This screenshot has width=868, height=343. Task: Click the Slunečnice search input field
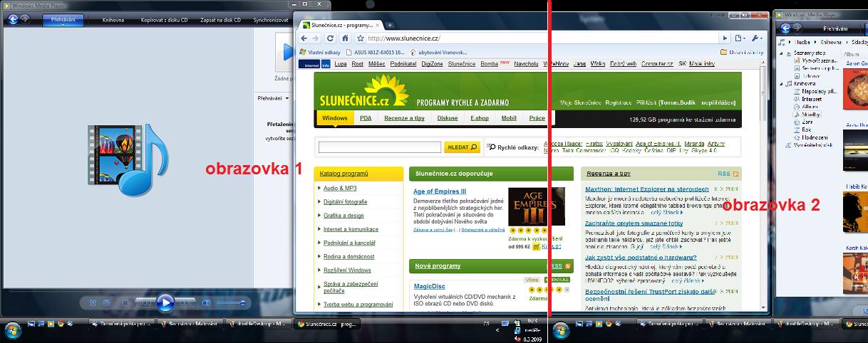(380, 147)
